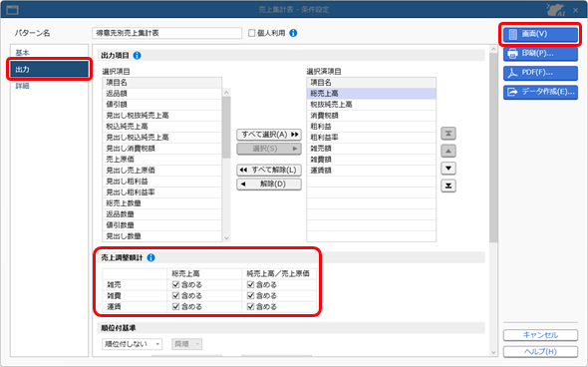Screen dimensions: 588x367
Task: Click the info icon beside 売上調整額計
Action: (150, 258)
